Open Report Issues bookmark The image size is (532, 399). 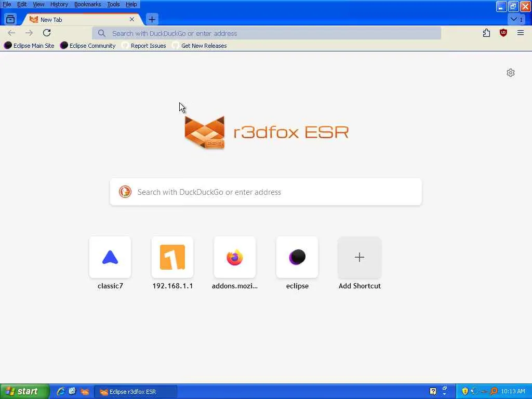coord(144,46)
